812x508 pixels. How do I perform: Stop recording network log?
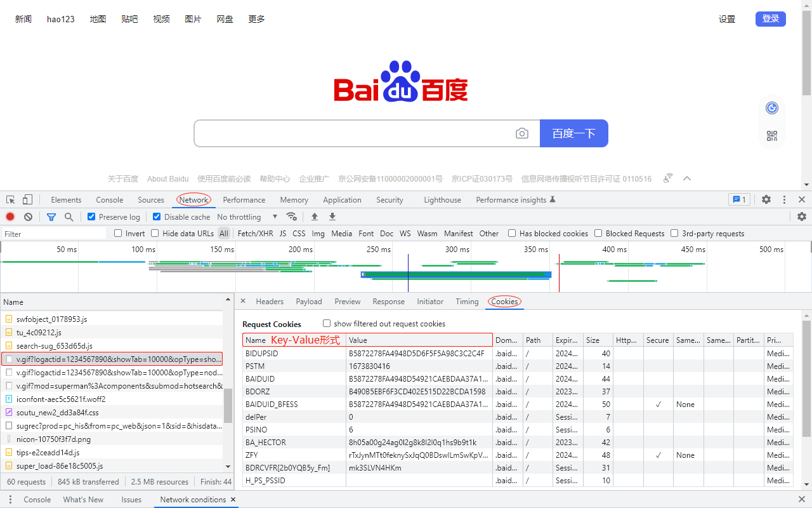(x=10, y=217)
